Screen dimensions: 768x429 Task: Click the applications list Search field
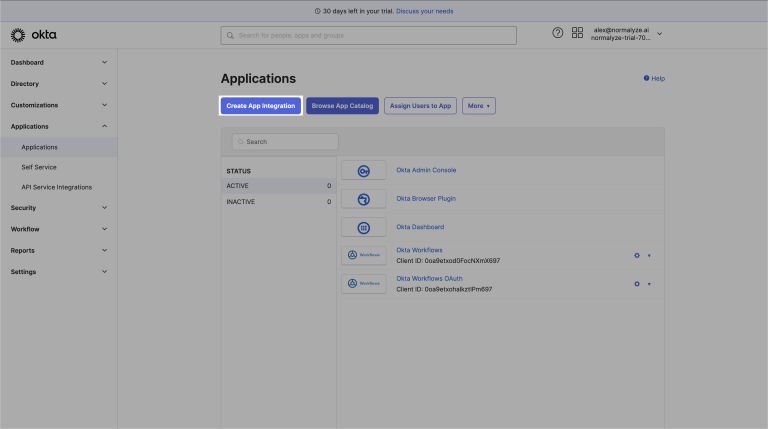pyautogui.click(x=285, y=142)
